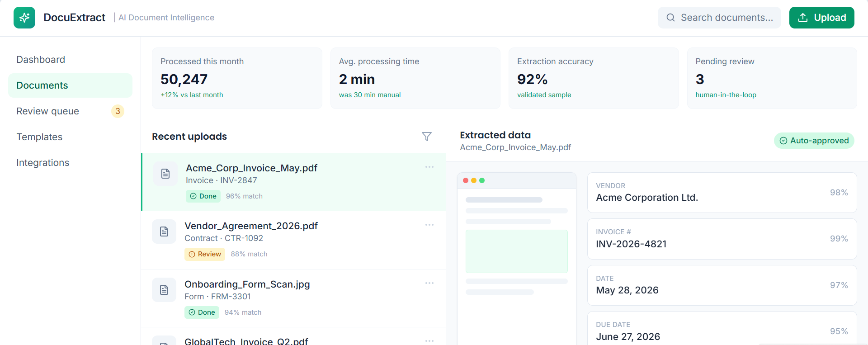Click the green highlighted block in preview
Viewport: 868px width, 345px height.
click(x=517, y=251)
